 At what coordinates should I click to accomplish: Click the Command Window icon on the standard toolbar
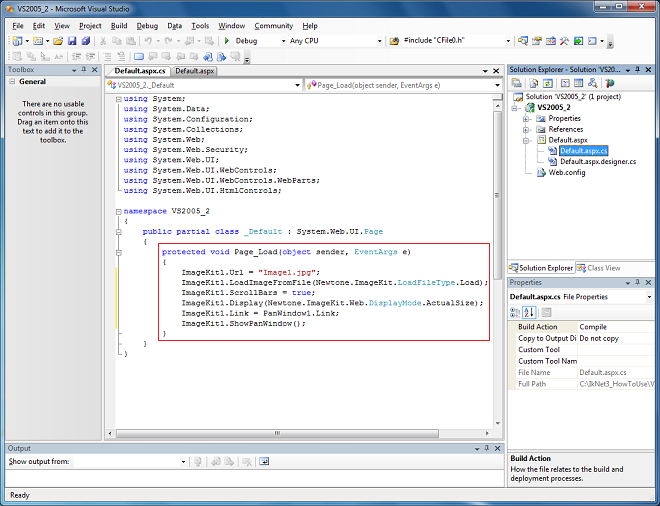pos(592,41)
